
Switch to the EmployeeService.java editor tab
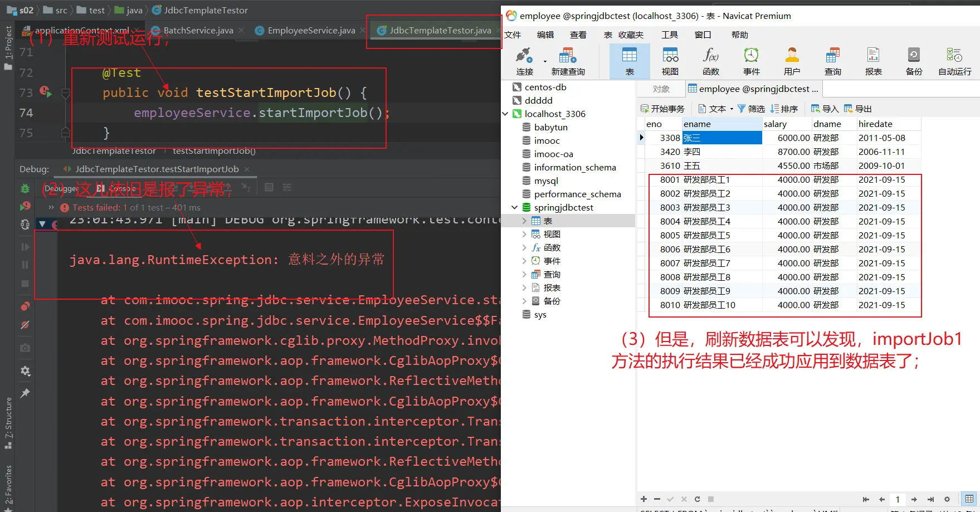tap(311, 30)
